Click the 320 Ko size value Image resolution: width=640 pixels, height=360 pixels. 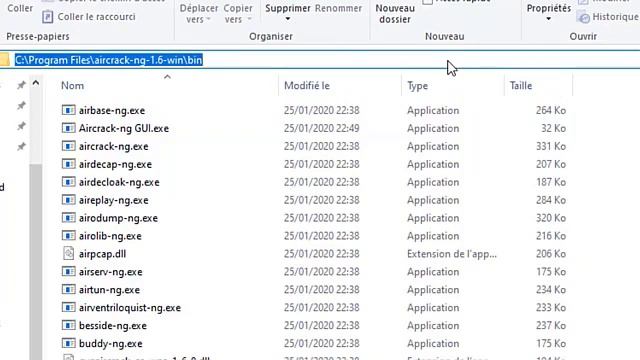click(x=551, y=218)
